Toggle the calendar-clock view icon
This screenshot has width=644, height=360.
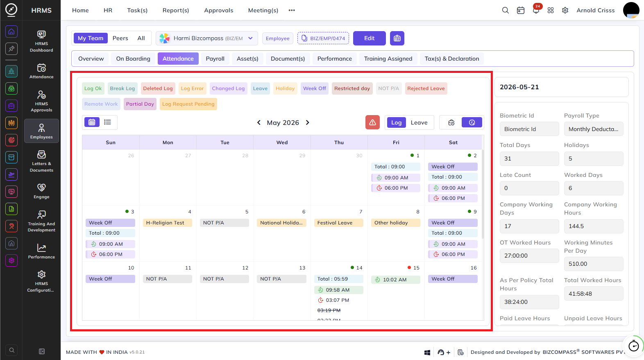451,122
